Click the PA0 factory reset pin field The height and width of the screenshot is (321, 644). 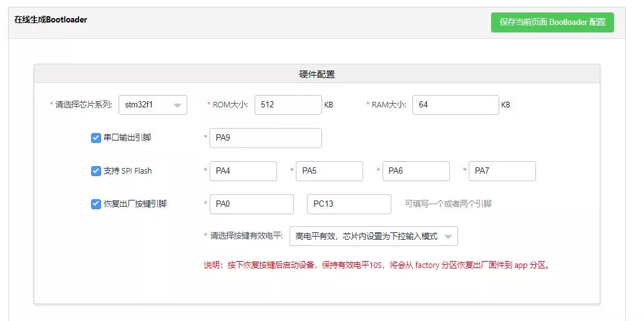251,204
